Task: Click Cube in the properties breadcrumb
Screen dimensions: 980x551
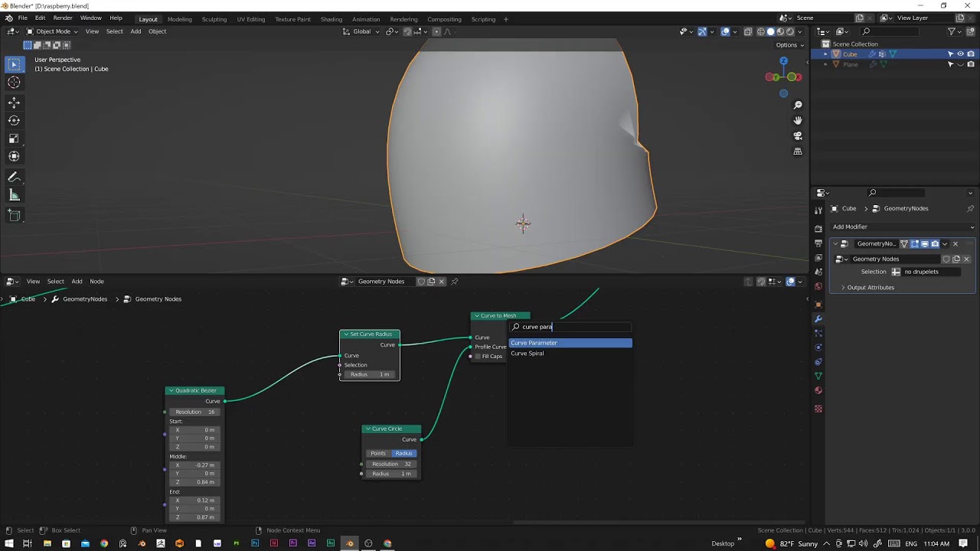Action: [848, 208]
